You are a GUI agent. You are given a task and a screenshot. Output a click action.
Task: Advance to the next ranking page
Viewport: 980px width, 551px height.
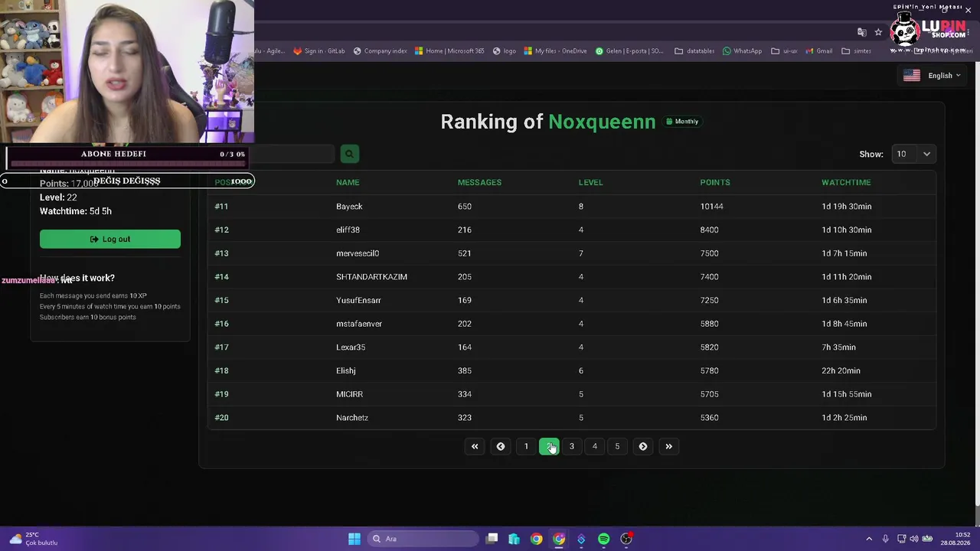point(643,446)
